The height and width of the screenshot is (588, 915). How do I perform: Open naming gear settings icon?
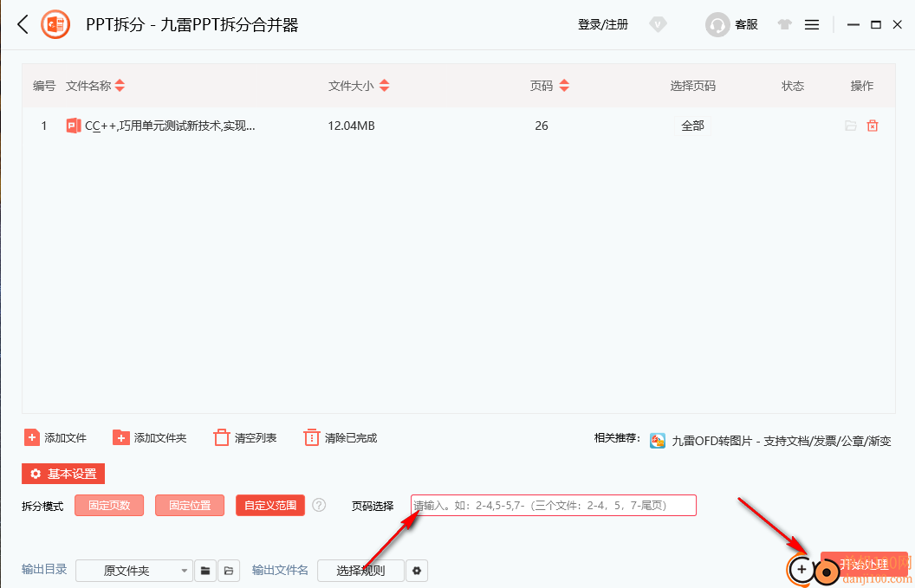(417, 571)
